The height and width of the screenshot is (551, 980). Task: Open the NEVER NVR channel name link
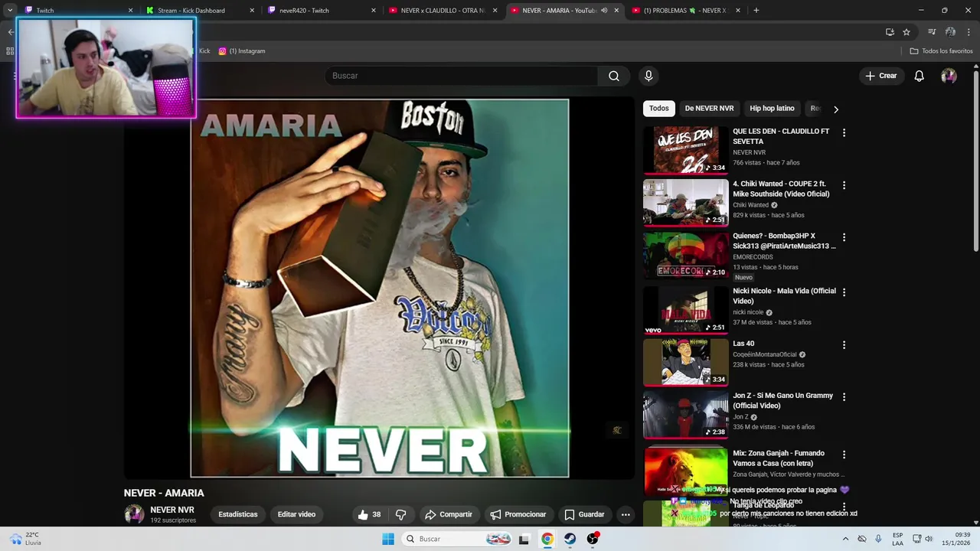pos(172,510)
